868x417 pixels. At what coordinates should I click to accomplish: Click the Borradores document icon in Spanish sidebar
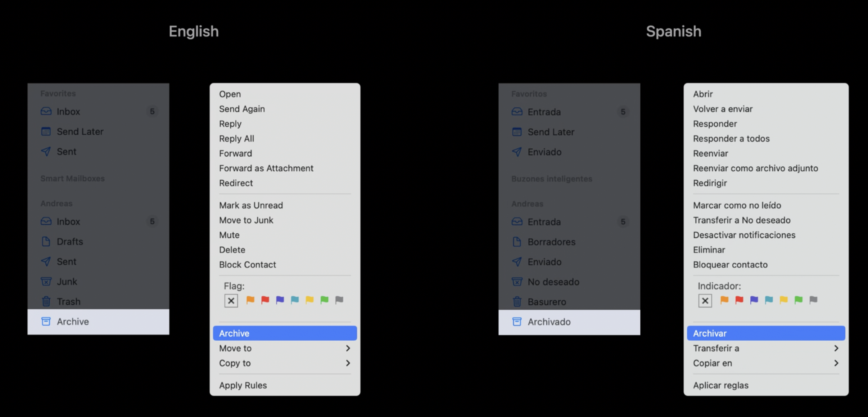tap(517, 242)
